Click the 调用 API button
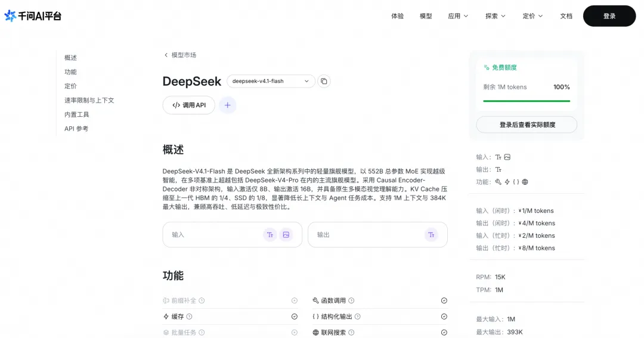 pos(189,105)
